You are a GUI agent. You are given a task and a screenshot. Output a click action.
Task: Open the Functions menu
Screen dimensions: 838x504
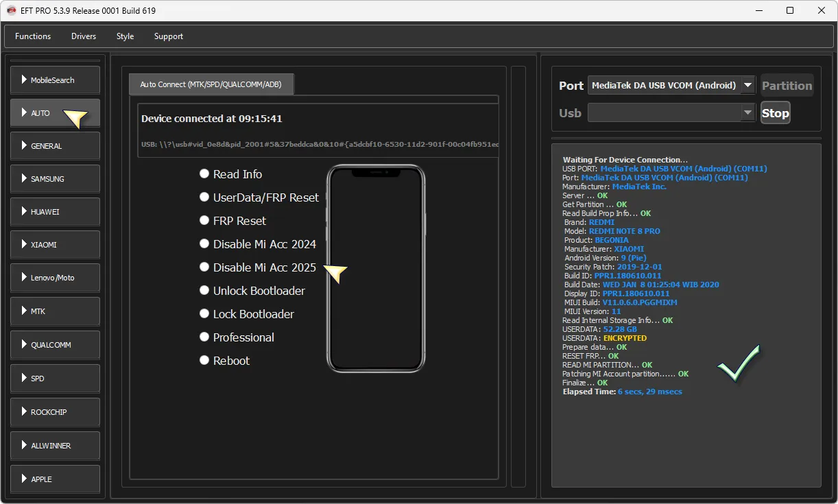click(x=33, y=36)
